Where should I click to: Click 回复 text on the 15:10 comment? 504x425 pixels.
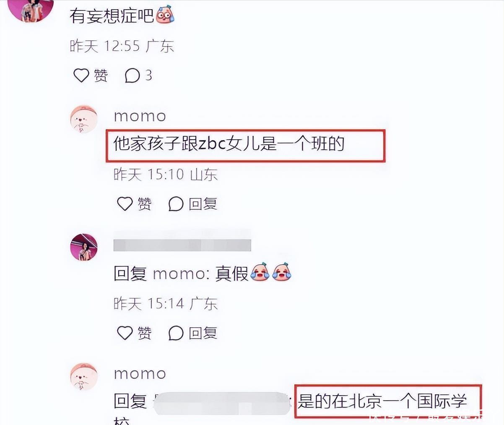click(x=203, y=204)
